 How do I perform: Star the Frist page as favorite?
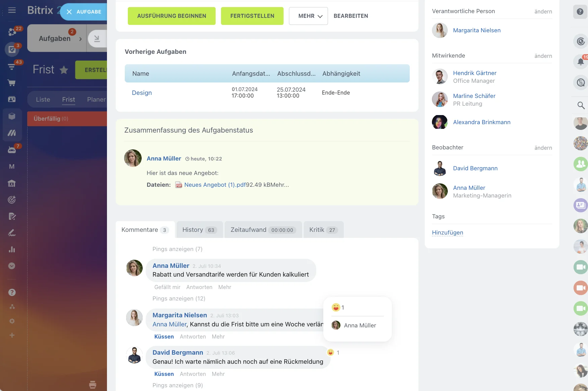pyautogui.click(x=64, y=70)
